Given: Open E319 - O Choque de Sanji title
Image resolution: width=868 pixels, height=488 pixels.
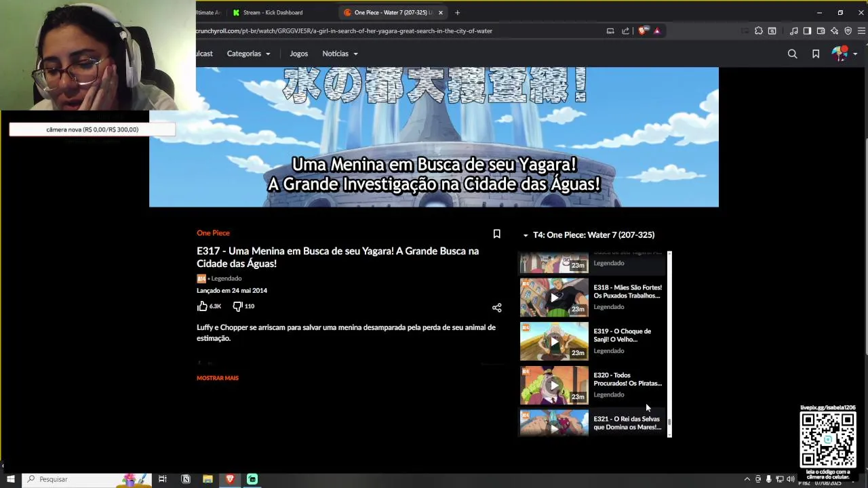Looking at the screenshot, I should (622, 335).
